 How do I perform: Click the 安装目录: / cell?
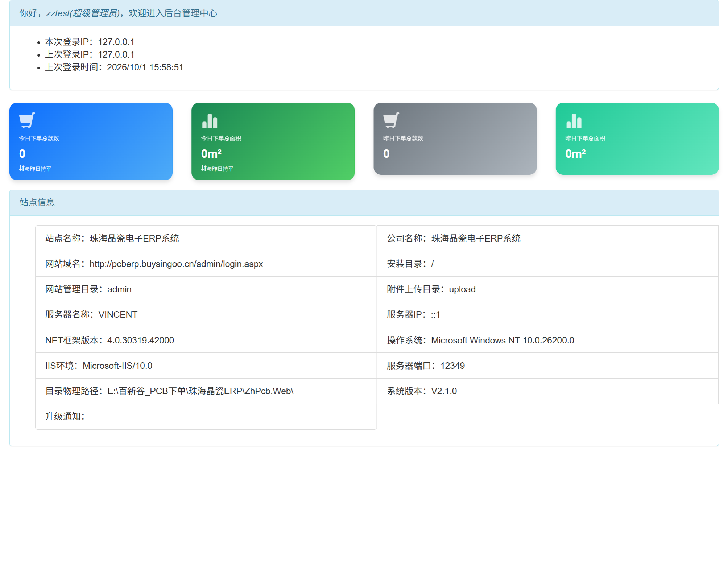click(547, 264)
